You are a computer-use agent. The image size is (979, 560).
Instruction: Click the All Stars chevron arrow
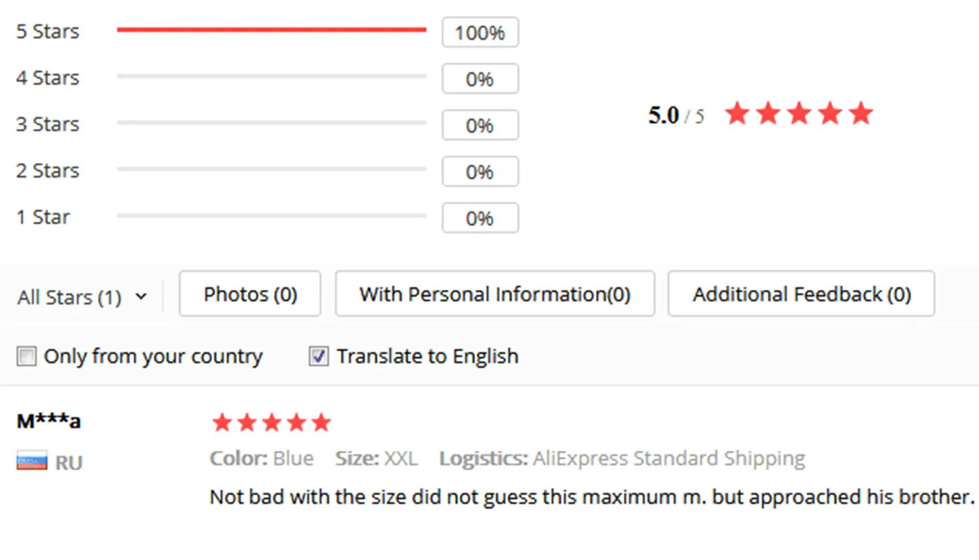[141, 297]
